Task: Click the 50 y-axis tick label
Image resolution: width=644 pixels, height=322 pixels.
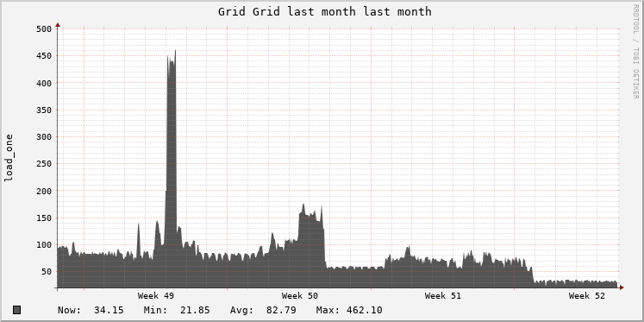Action: pos(47,272)
